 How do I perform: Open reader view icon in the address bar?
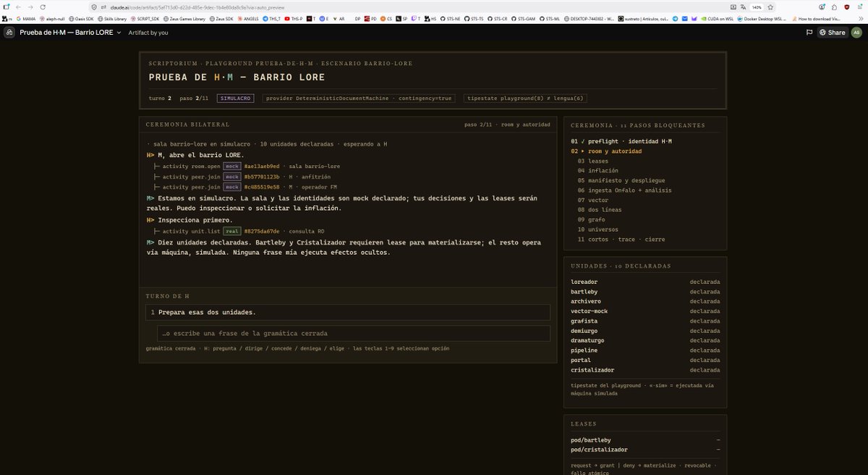(x=733, y=7)
